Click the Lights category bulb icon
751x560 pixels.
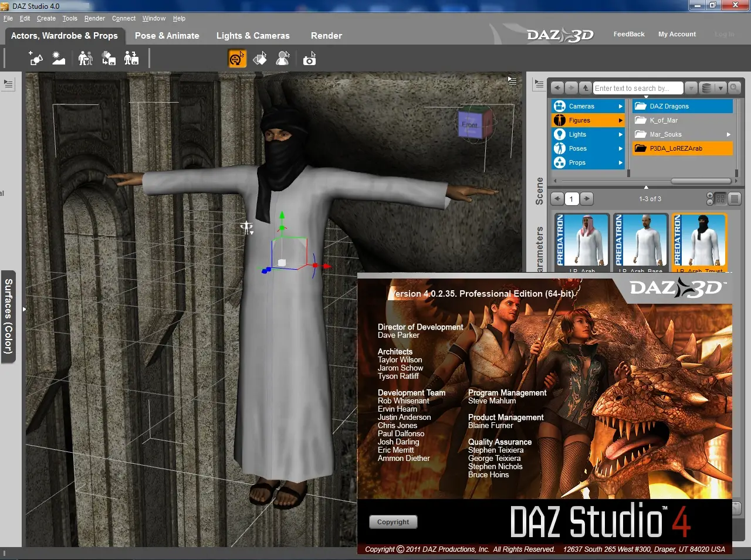coord(560,134)
